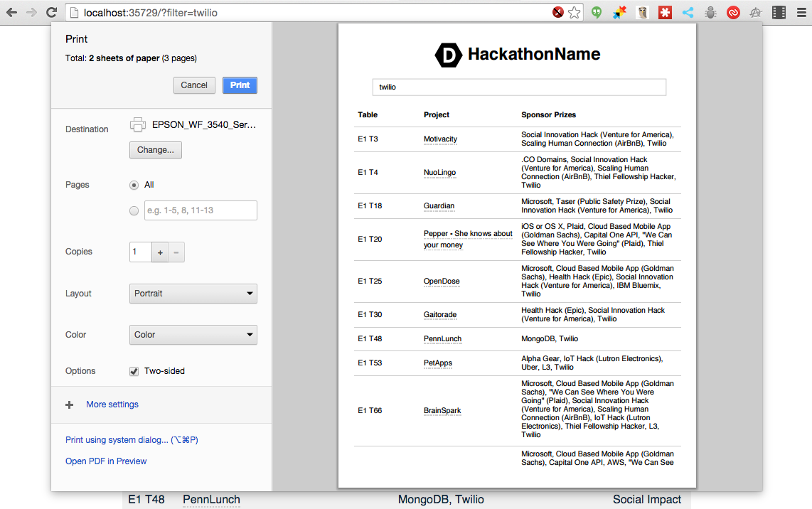Click the Motivacity project link
812x509 pixels.
pos(440,139)
